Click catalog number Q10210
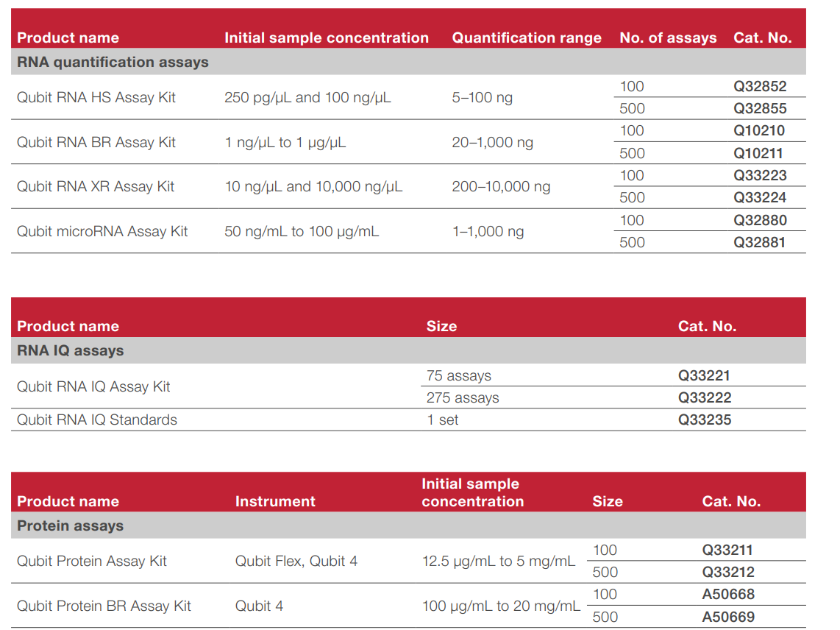Viewport: 840px width, 630px height. coord(758,131)
